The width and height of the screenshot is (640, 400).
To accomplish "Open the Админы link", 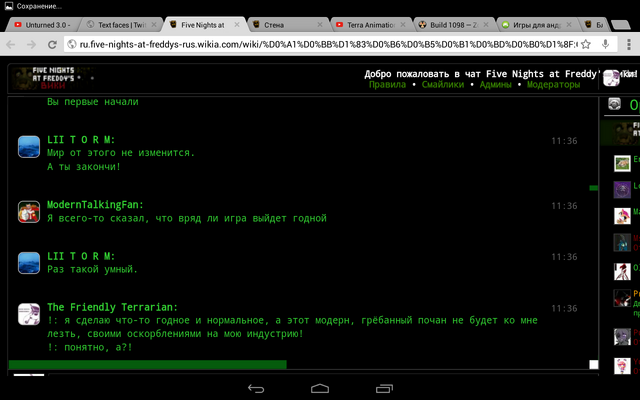I will [x=496, y=84].
